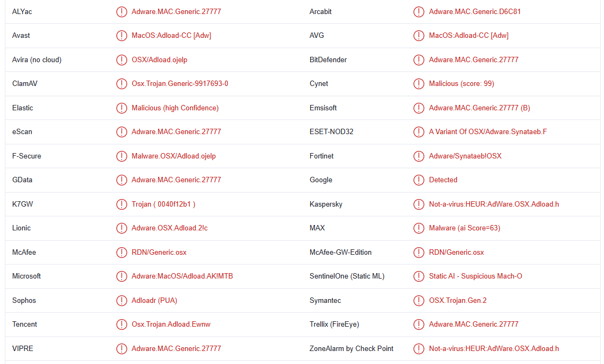
Task: Click the alert icon beside Google Detected
Action: [x=419, y=180]
